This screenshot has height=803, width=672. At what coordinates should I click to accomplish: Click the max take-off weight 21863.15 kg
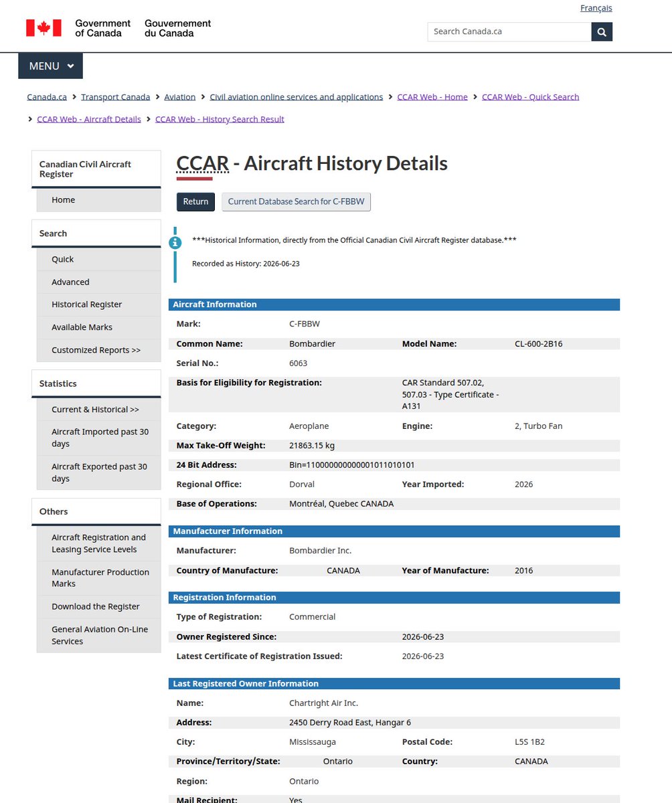[312, 446]
